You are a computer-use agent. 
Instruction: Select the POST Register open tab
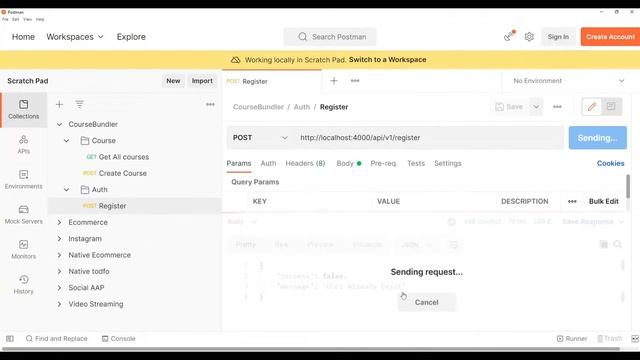[x=271, y=81]
